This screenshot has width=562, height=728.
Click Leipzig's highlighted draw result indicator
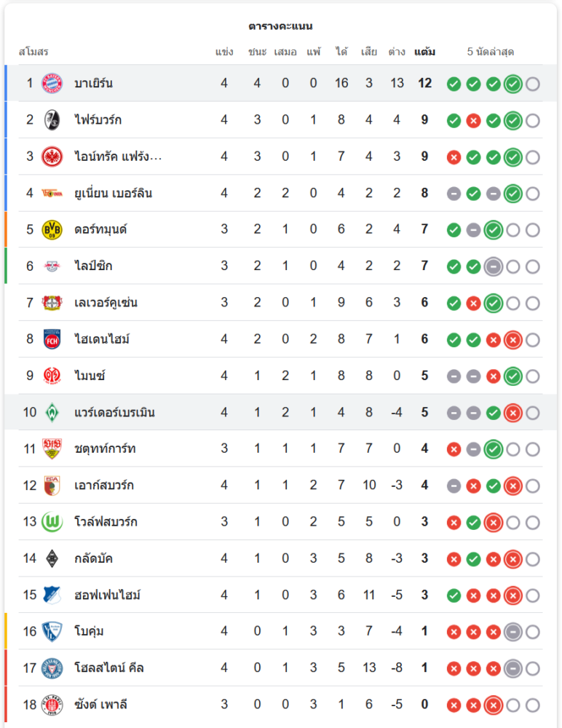[494, 266]
